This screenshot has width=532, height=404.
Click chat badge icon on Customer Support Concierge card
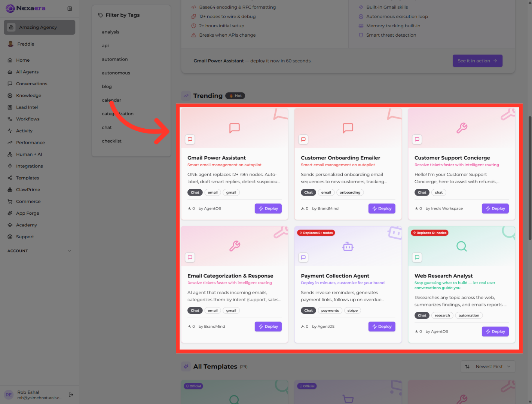(417, 140)
